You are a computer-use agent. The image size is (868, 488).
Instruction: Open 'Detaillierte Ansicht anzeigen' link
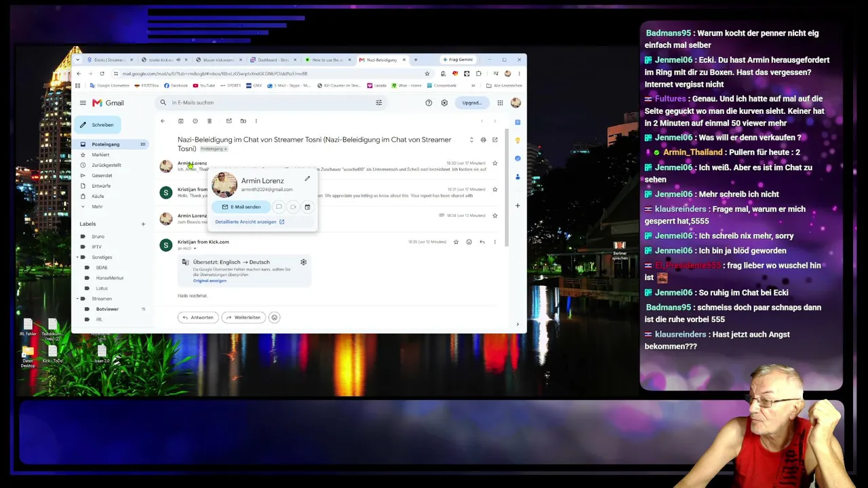(250, 222)
